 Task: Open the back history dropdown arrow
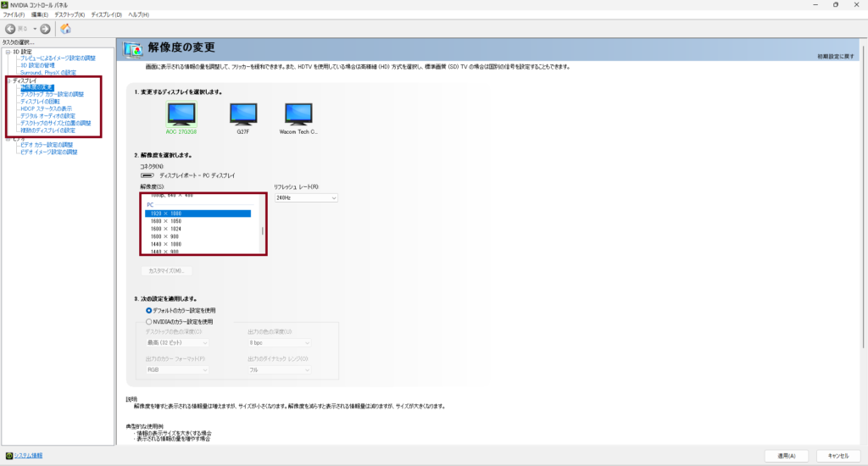coord(34,29)
